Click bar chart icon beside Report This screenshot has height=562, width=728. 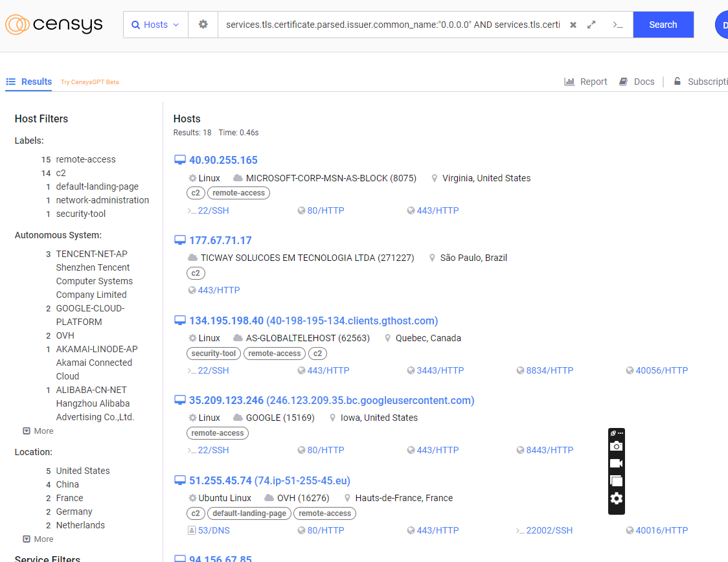pos(569,82)
